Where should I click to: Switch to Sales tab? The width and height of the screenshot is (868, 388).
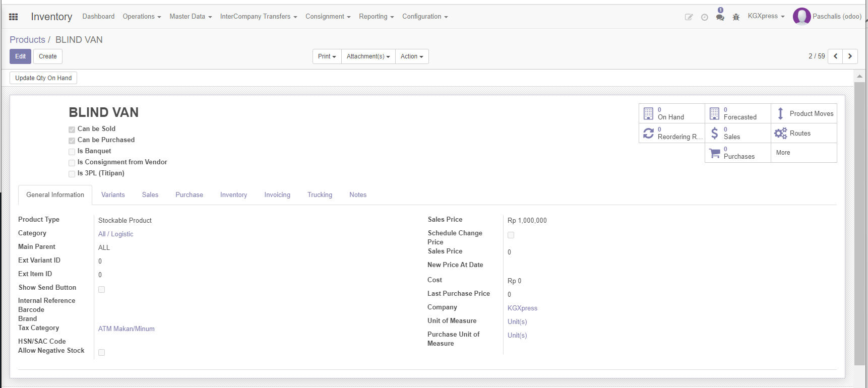coord(150,195)
